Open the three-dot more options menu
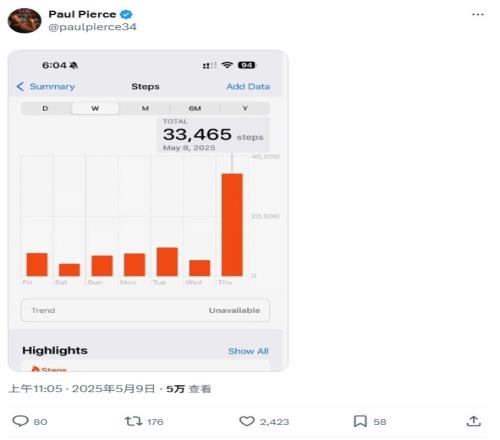The height and width of the screenshot is (440, 500). 478,14
